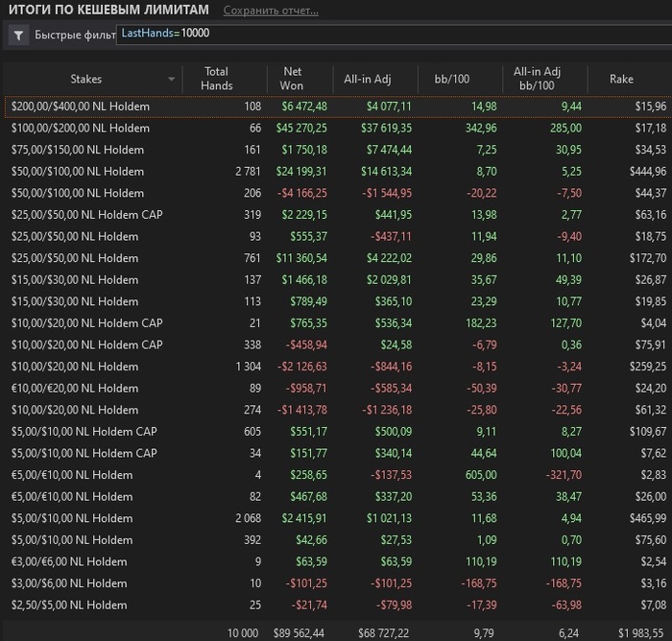This screenshot has width=672, height=641.
Task: Click the bb/100 value 182,23
Action: [481, 323]
